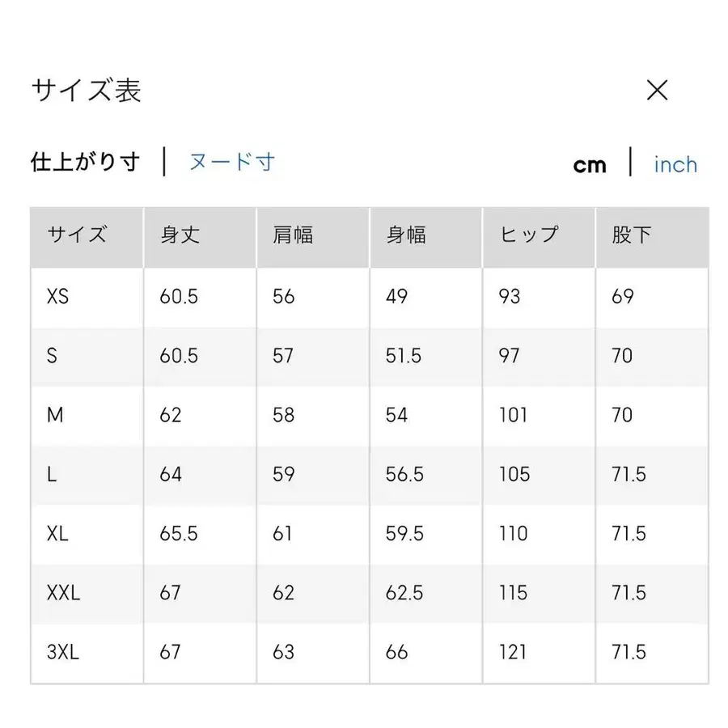Switch to ヌード寸 body measurements view

[x=232, y=163]
